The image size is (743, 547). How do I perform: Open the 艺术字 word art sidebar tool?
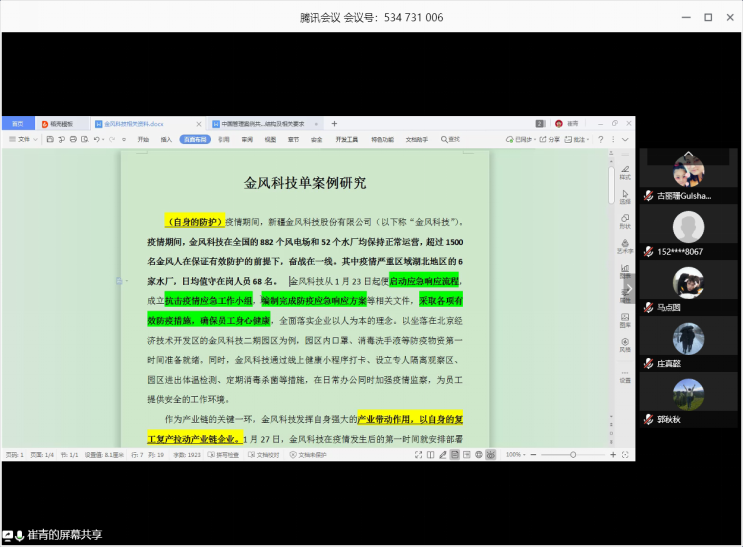coord(625,246)
